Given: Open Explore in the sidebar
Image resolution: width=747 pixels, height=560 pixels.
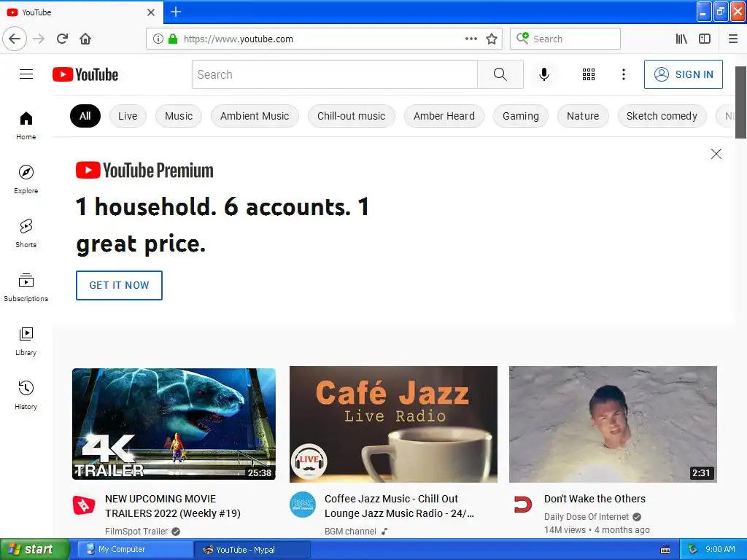Looking at the screenshot, I should coord(26,179).
